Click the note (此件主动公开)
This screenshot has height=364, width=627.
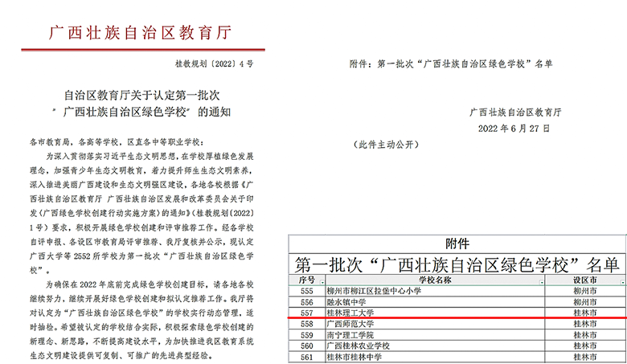[386, 145]
